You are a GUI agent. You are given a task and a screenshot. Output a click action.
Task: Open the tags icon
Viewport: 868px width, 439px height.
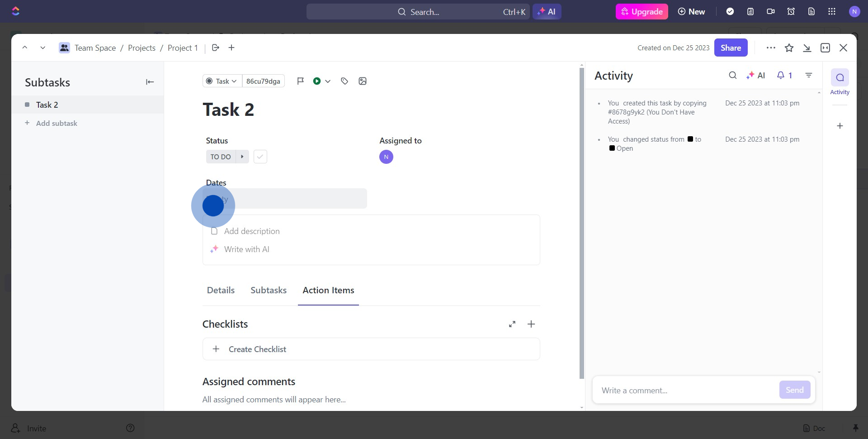click(x=344, y=81)
